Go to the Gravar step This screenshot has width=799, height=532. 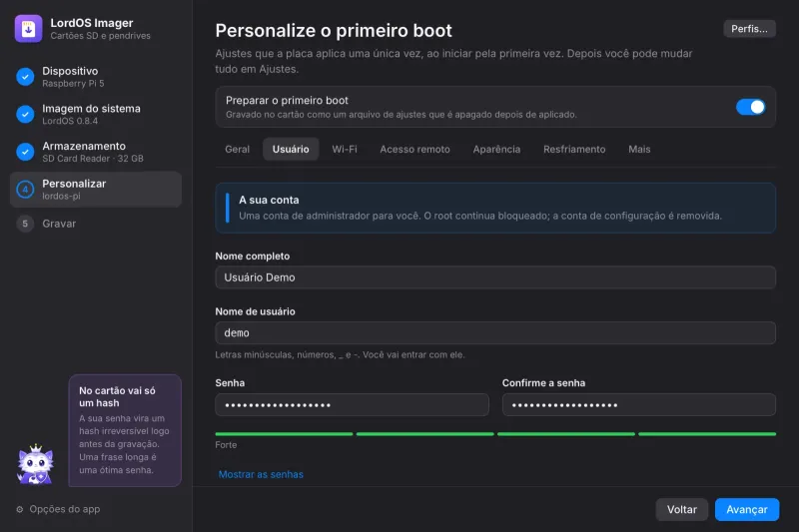(x=96, y=224)
